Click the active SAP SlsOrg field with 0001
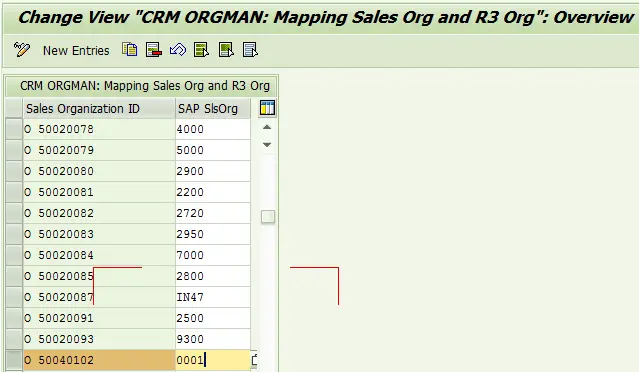Image resolution: width=639 pixels, height=372 pixels. [x=213, y=360]
